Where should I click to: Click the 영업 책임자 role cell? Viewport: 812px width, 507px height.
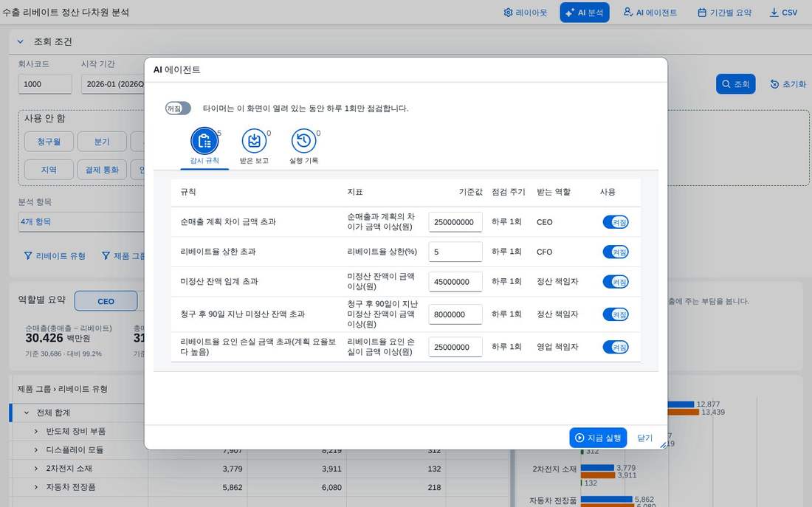tap(557, 347)
